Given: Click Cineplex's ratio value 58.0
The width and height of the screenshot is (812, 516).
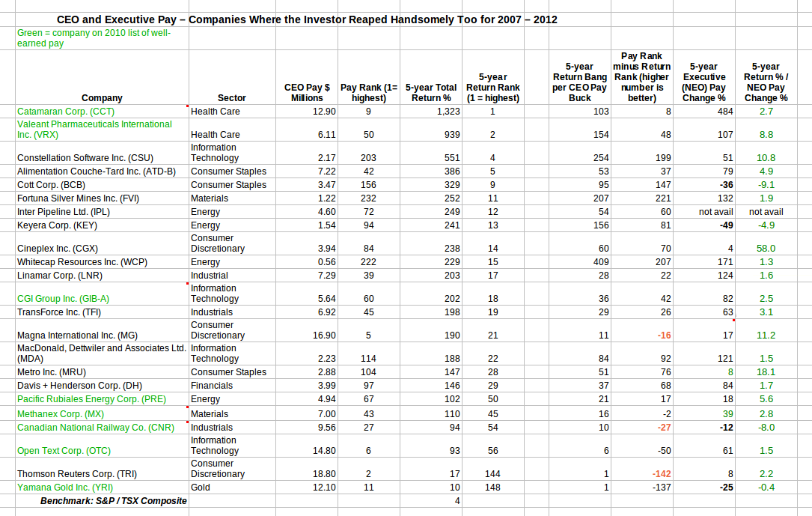Looking at the screenshot, I should coord(766,249).
